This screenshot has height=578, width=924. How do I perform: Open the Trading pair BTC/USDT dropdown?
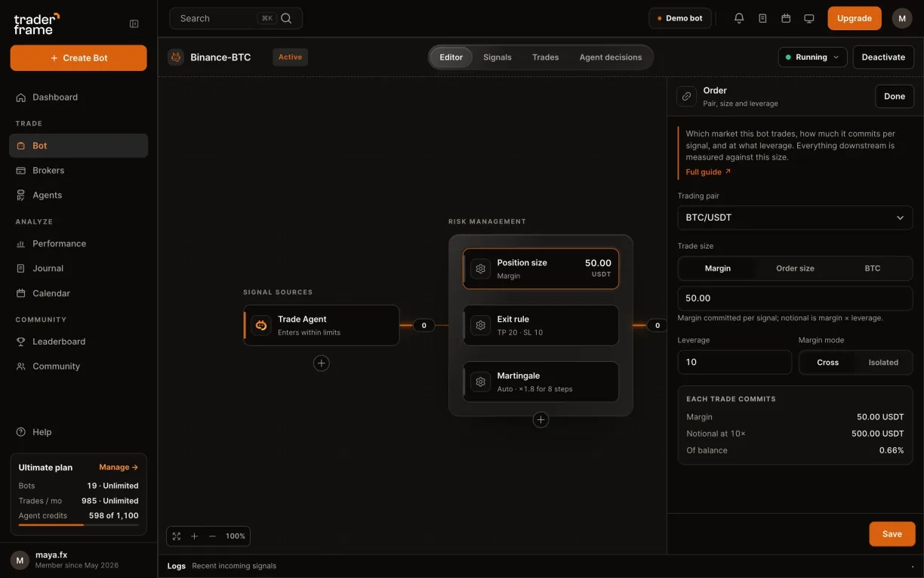(795, 218)
